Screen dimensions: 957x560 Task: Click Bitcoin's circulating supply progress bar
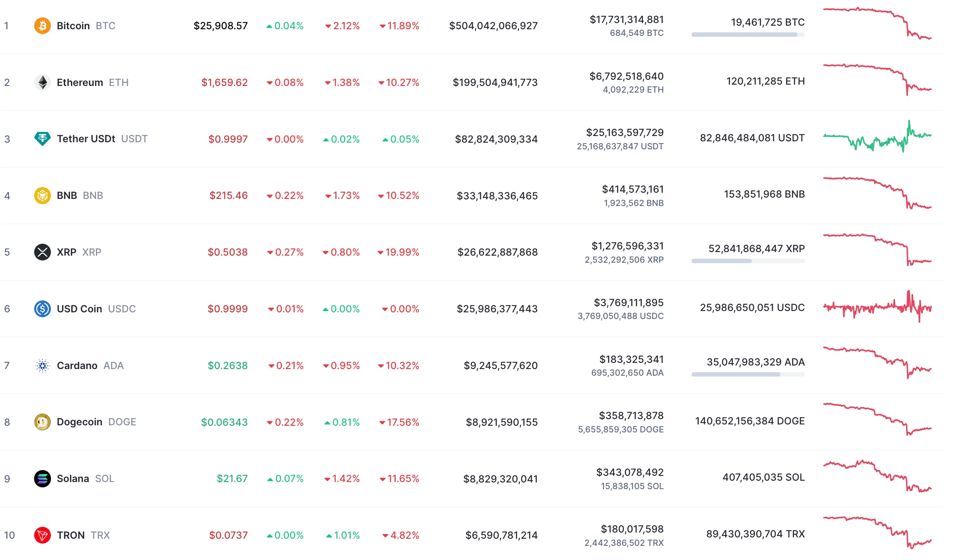click(747, 35)
